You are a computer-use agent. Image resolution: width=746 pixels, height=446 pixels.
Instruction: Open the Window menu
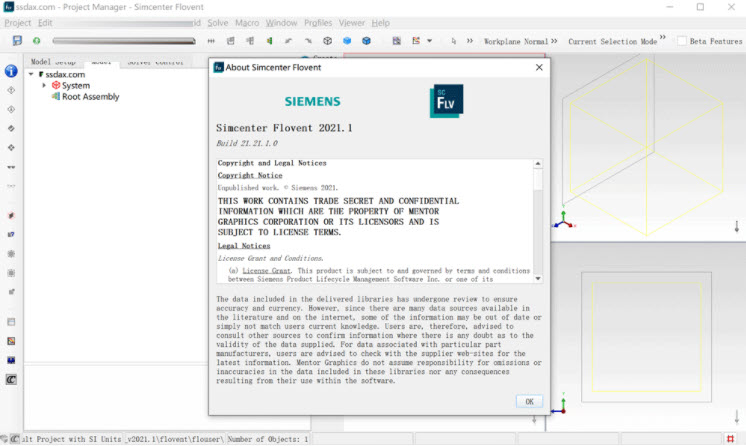[x=281, y=22]
